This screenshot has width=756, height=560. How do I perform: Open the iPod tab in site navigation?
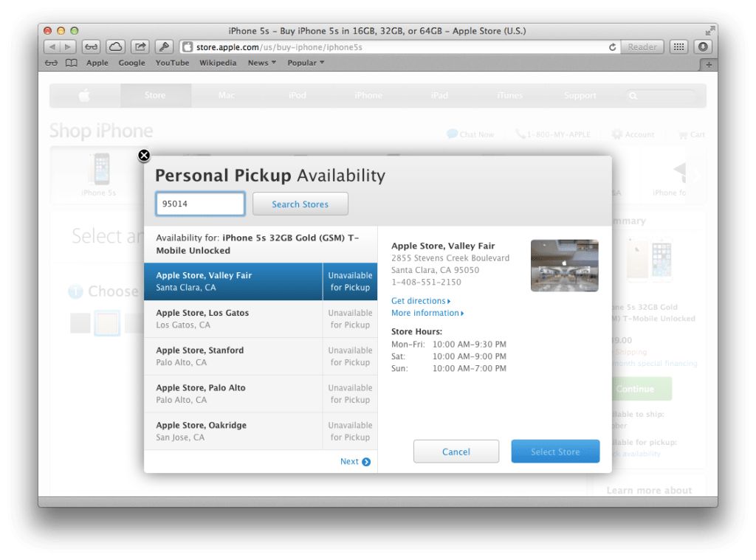pyautogui.click(x=298, y=95)
